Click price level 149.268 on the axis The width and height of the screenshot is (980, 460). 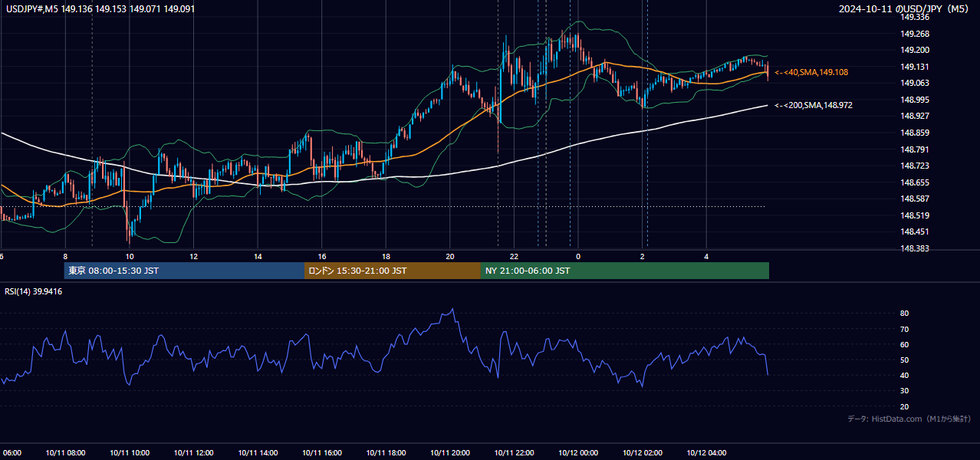pos(915,34)
